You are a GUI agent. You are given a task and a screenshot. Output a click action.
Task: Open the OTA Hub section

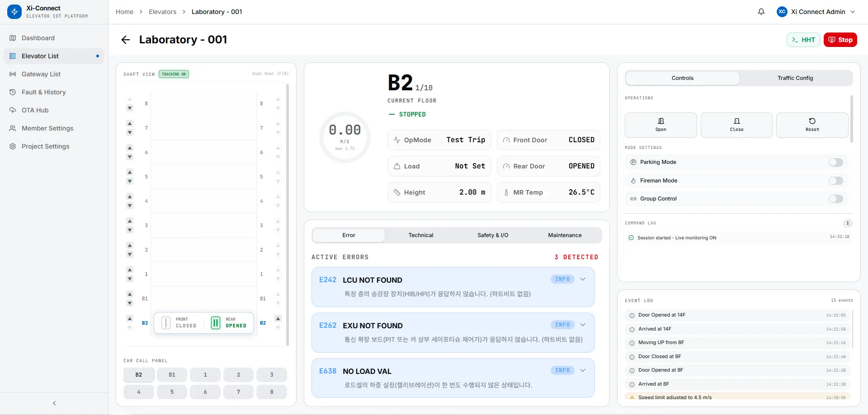(35, 110)
